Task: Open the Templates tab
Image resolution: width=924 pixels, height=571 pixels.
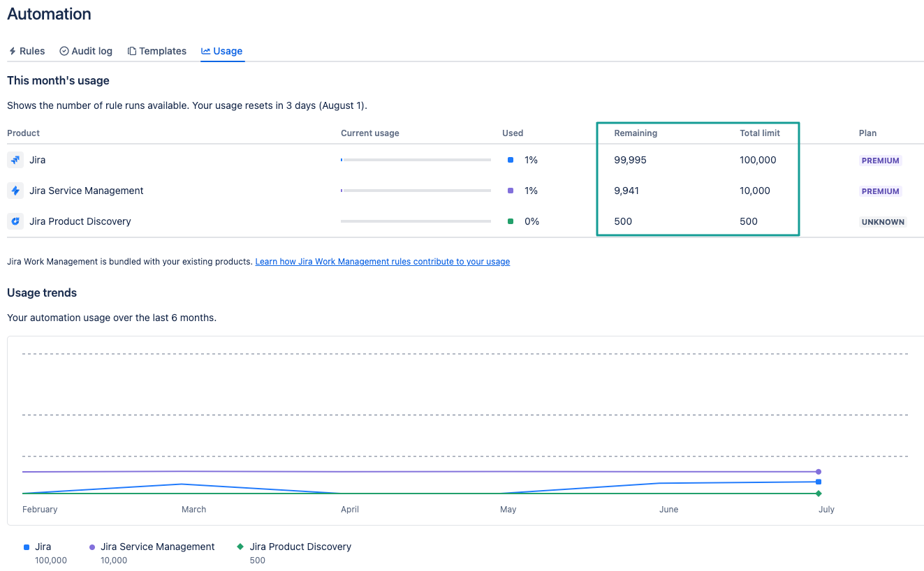Action: [x=156, y=51]
